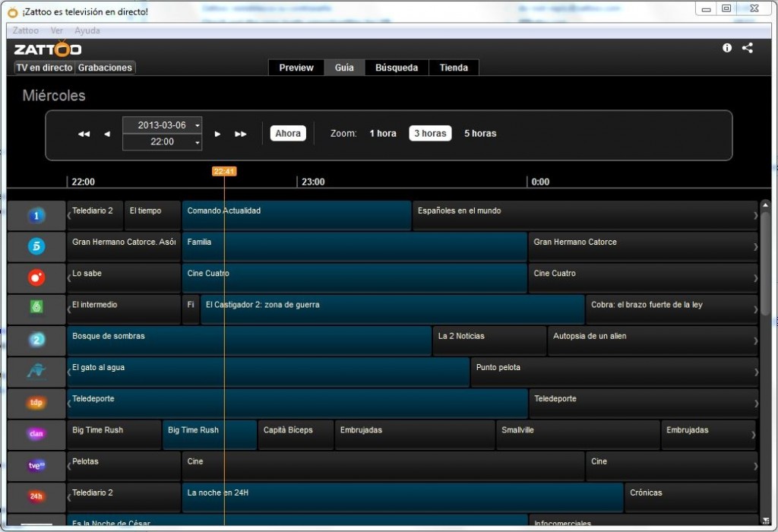Select the Teledeporte tdp channel logo
The width and height of the screenshot is (778, 532).
pos(36,403)
